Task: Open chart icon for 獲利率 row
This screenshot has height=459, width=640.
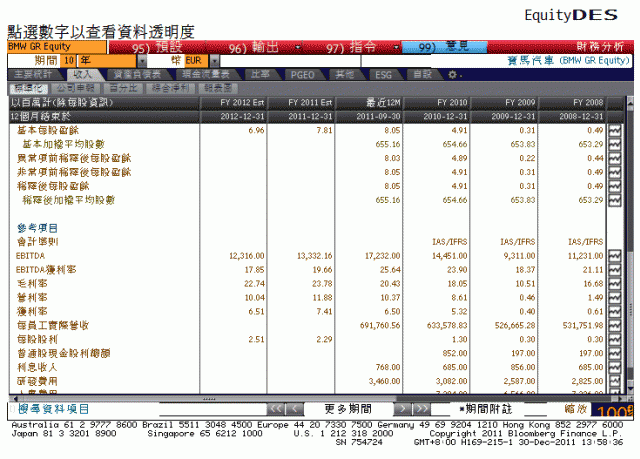Action: tap(615, 311)
